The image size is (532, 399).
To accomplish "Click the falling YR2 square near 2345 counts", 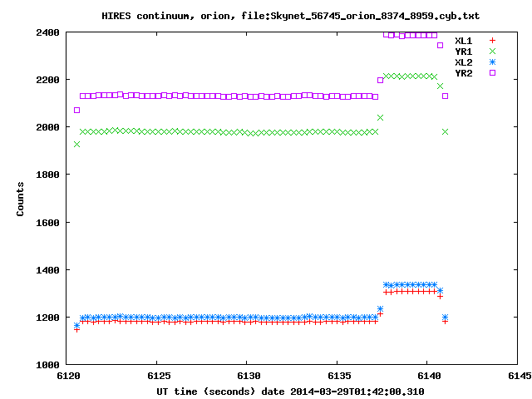I will (440, 45).
